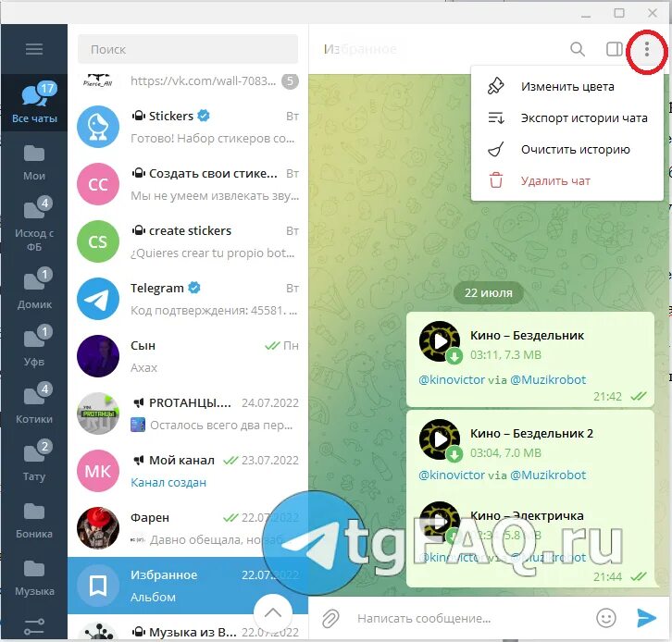Screen dimensions: 672x642
Task: Open chat with Фарен
Action: pos(188,528)
